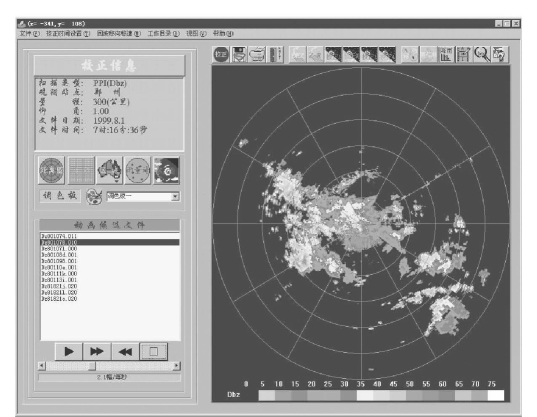Open the 工作目录 menu

coord(163,34)
